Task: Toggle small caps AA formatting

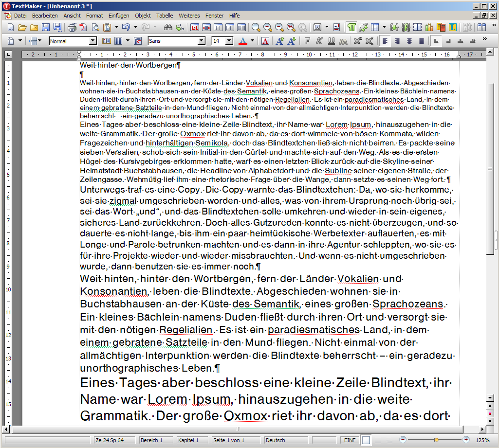Action: pos(343,41)
